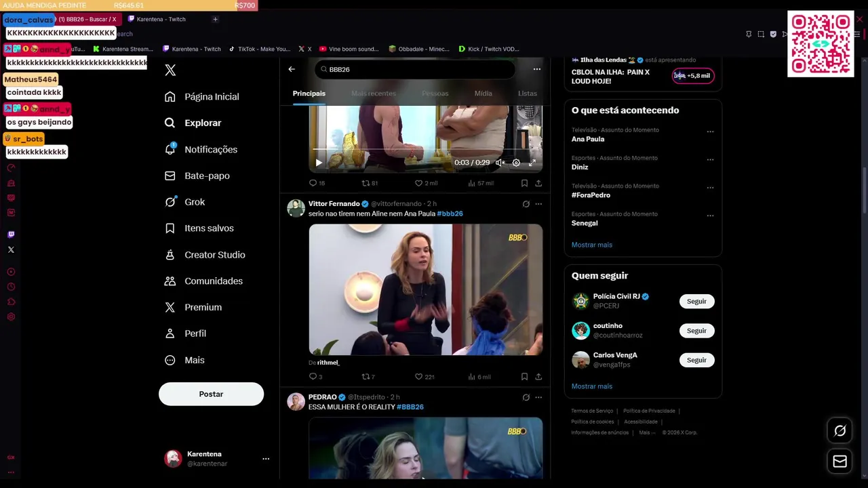Switch to the Pessoas tab
Image resolution: width=868 pixels, height=488 pixels.
click(435, 94)
